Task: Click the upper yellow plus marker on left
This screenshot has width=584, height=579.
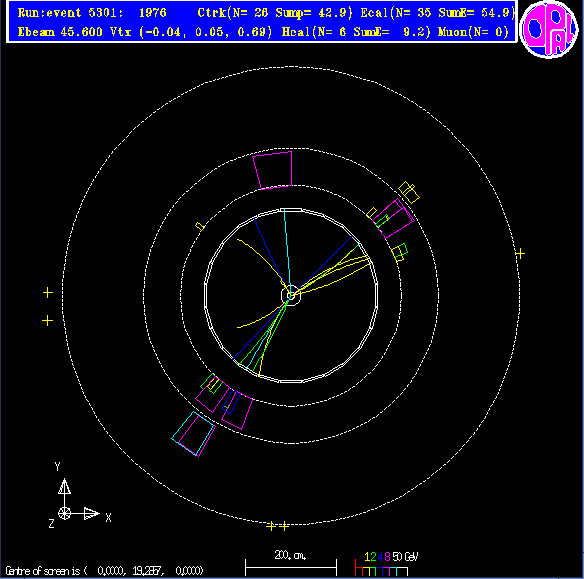Action: point(48,293)
